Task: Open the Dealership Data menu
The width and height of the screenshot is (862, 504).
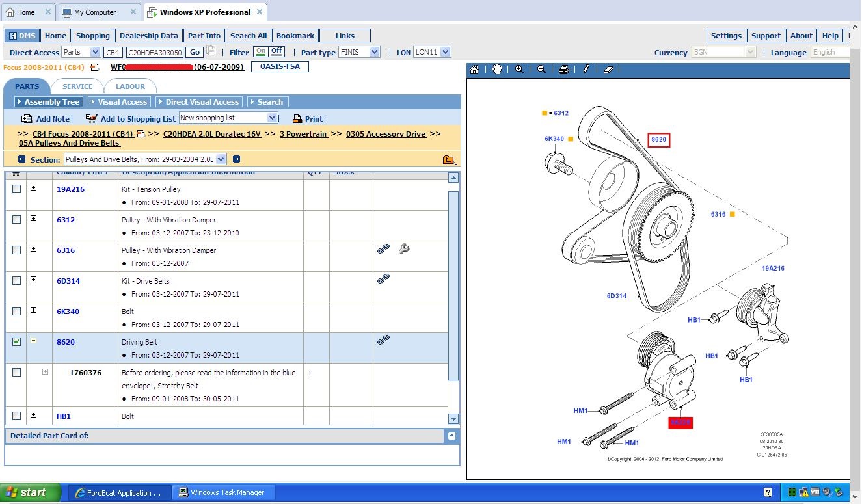Action: (148, 36)
